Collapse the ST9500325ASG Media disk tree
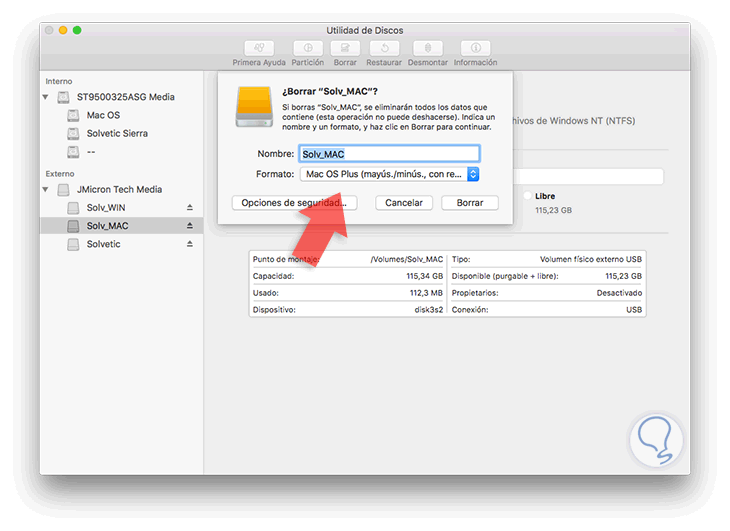Screen dimensions: 730x531 [x=46, y=97]
